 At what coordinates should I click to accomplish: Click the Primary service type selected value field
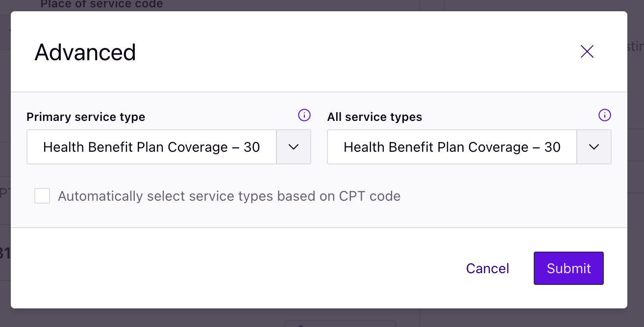(x=152, y=147)
